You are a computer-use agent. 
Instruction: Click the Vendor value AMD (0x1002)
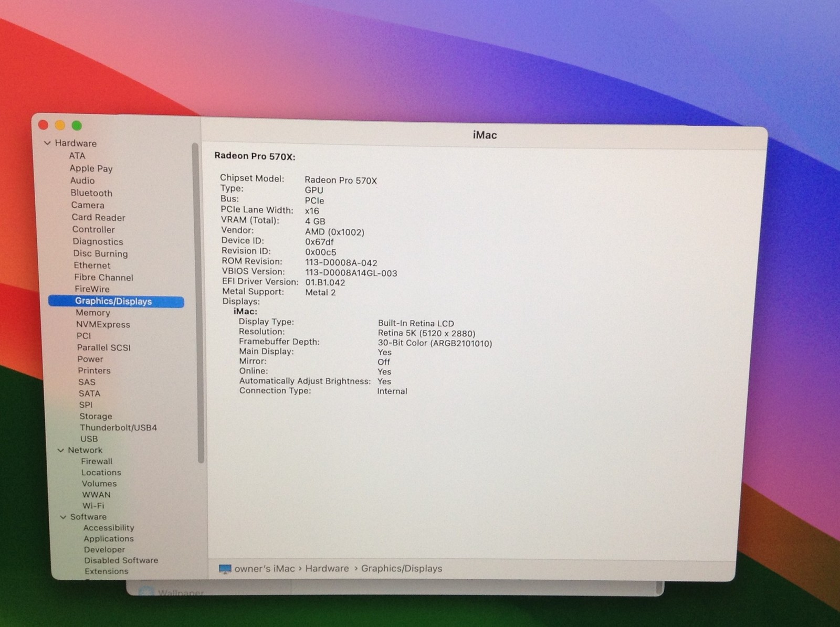pos(334,232)
